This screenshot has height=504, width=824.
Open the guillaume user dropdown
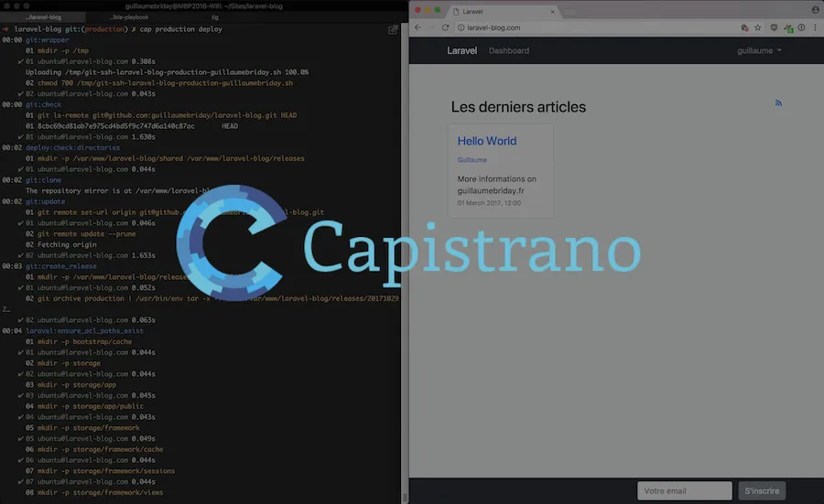pos(759,51)
